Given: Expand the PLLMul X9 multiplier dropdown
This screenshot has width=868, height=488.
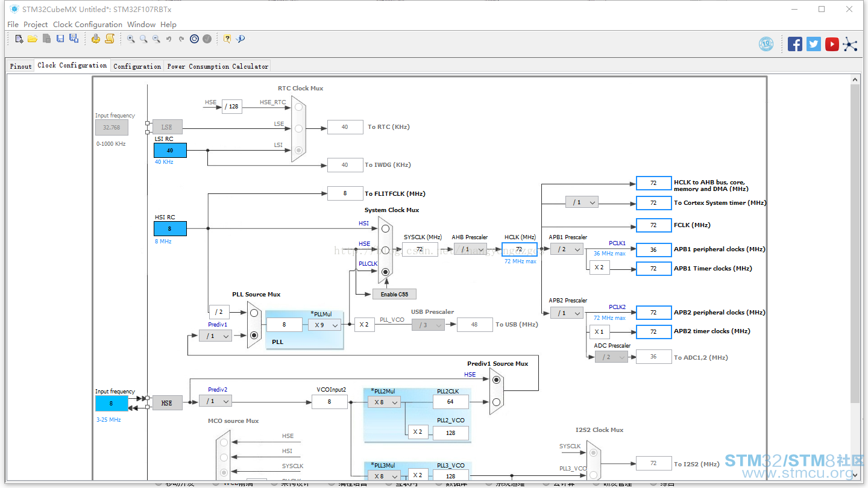Looking at the screenshot, I should coord(324,325).
